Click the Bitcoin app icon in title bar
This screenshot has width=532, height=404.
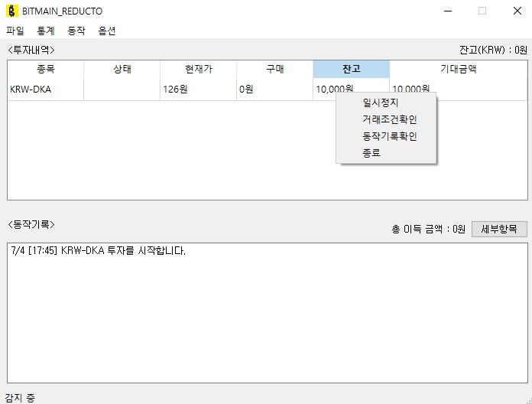coord(12,11)
